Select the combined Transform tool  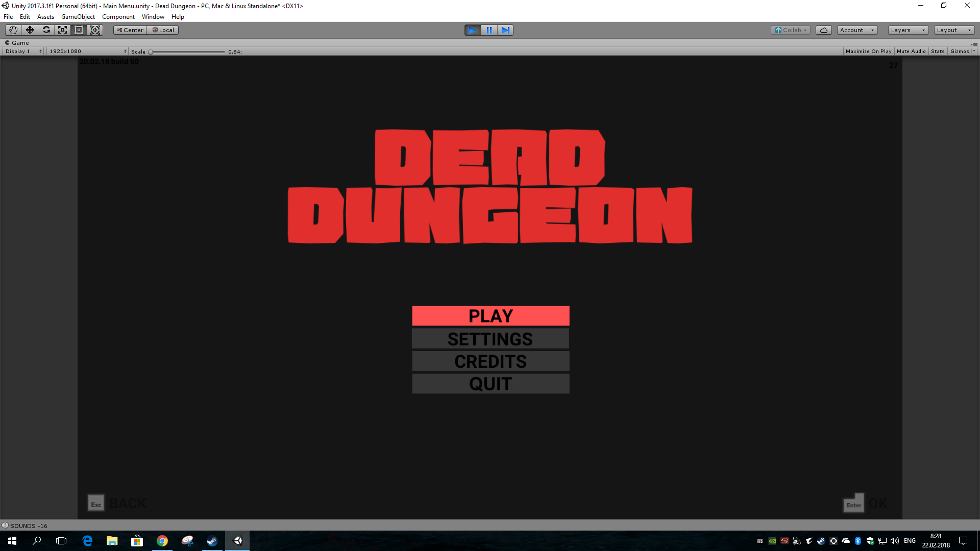click(x=95, y=30)
